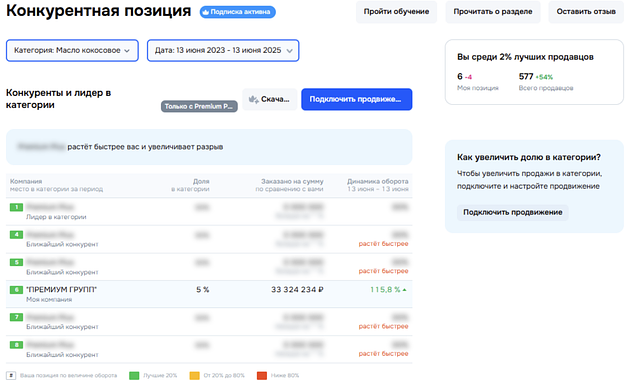Click the Доля в категории column header

coord(190,185)
